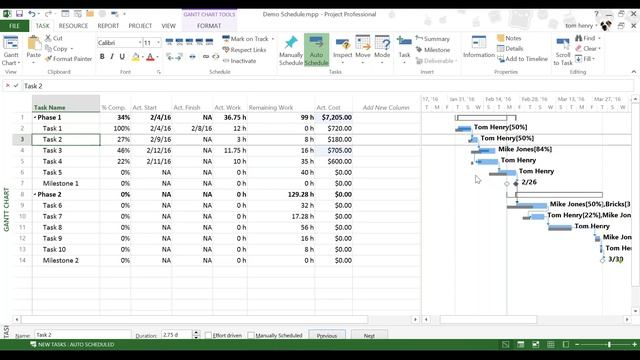Toggle Italic formatting
The image size is (640, 360).
coord(112,57)
